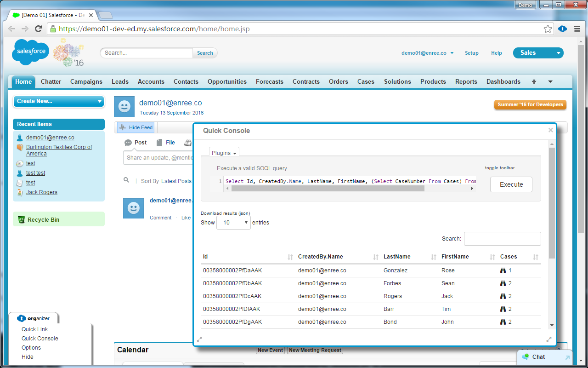The height and width of the screenshot is (368, 588).
Task: Execute the SOQL query
Action: point(511,184)
